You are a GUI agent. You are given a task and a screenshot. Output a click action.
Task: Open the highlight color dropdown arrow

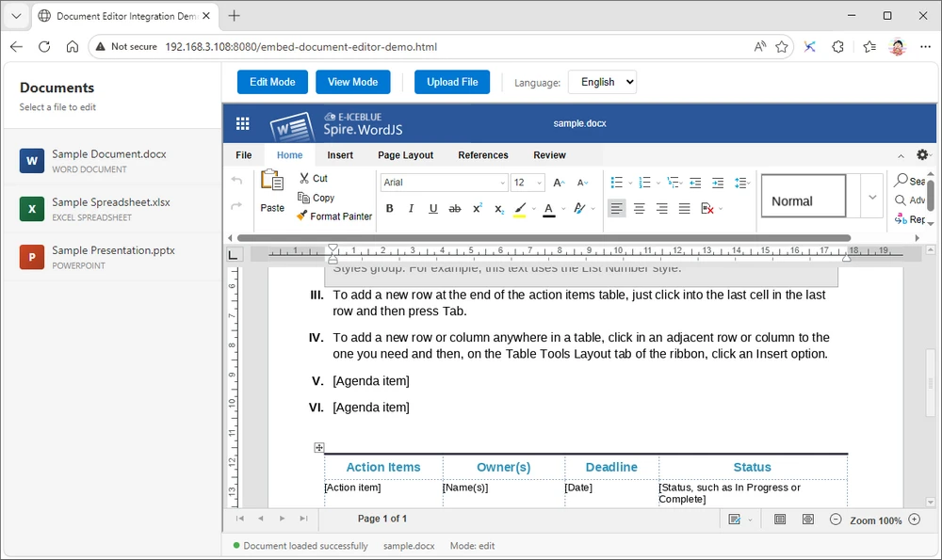point(533,209)
